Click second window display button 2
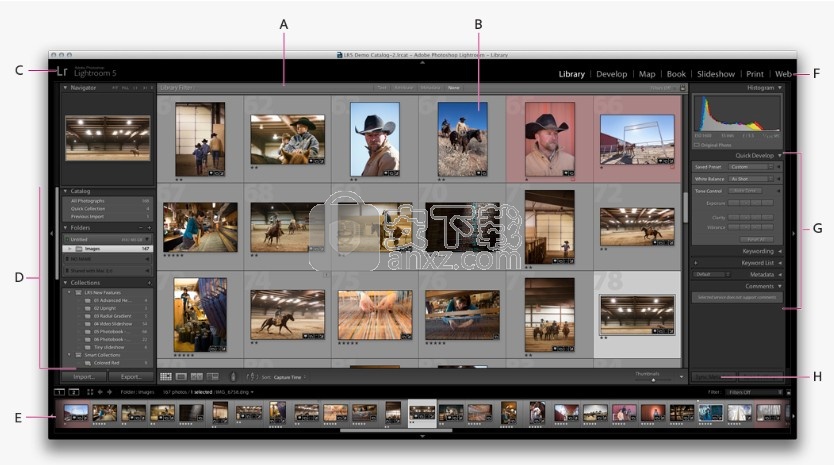 (74, 392)
